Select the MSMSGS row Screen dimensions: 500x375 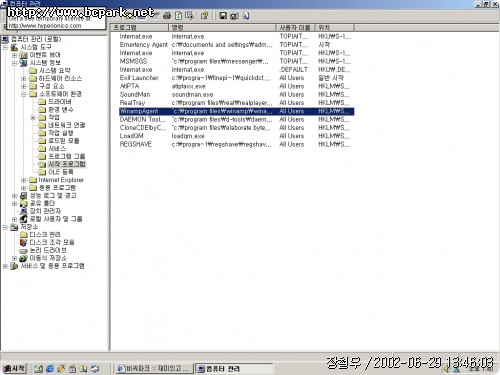[236, 61]
